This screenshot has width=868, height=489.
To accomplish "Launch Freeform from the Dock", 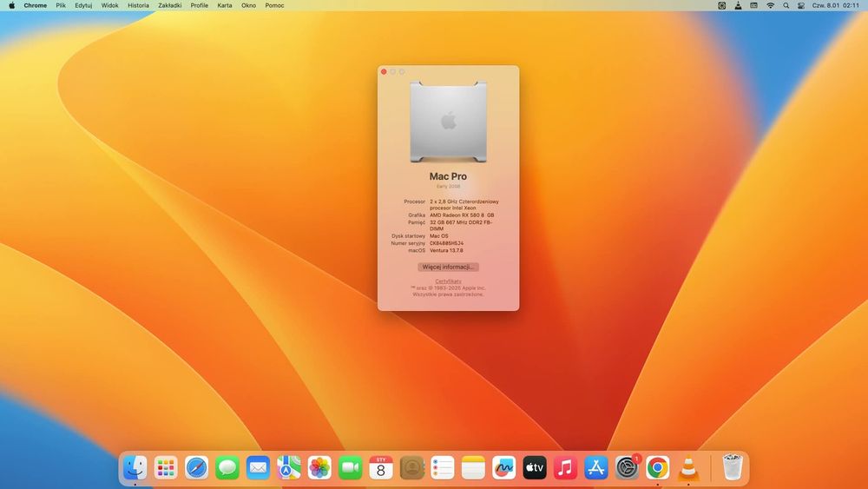I will coord(503,468).
